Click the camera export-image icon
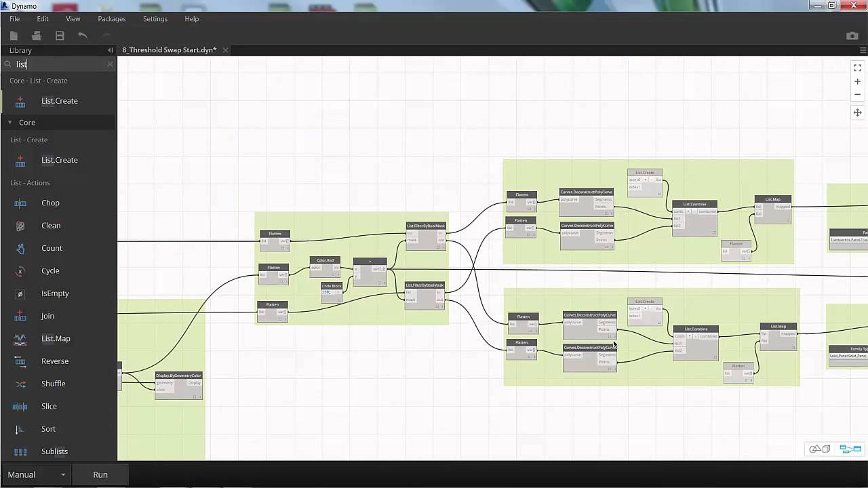Image resolution: width=868 pixels, height=488 pixels. tap(852, 35)
